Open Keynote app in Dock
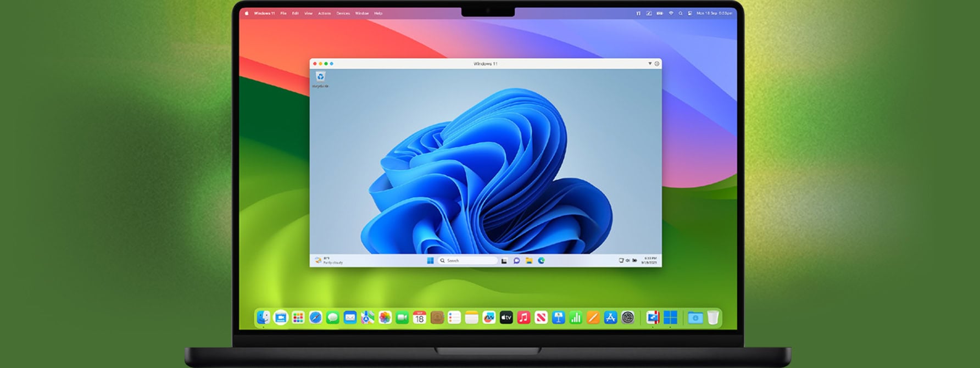Image resolution: width=980 pixels, height=368 pixels. [558, 317]
